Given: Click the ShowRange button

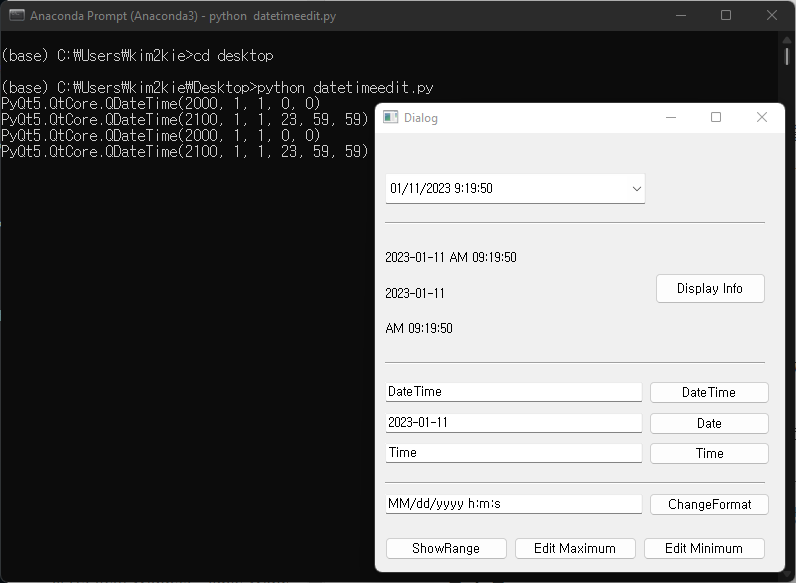Looking at the screenshot, I should (446, 548).
